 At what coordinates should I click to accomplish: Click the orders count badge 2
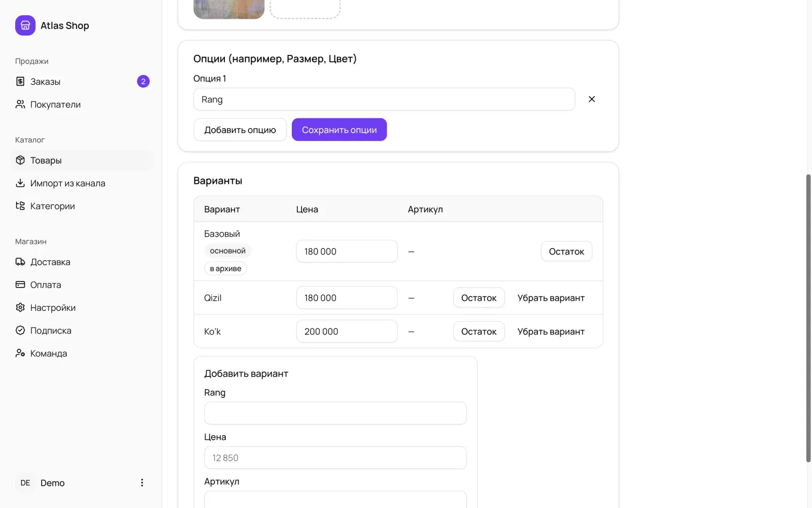pos(143,81)
